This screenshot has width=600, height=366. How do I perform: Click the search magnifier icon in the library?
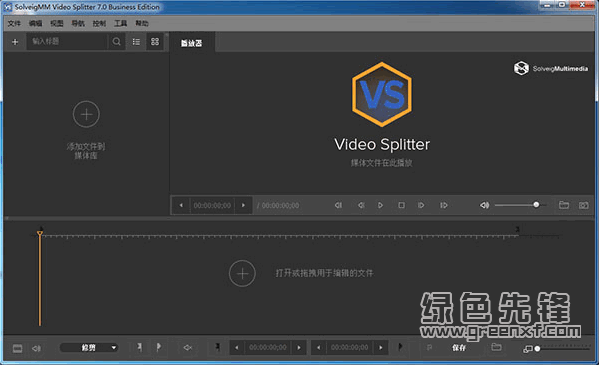click(117, 41)
